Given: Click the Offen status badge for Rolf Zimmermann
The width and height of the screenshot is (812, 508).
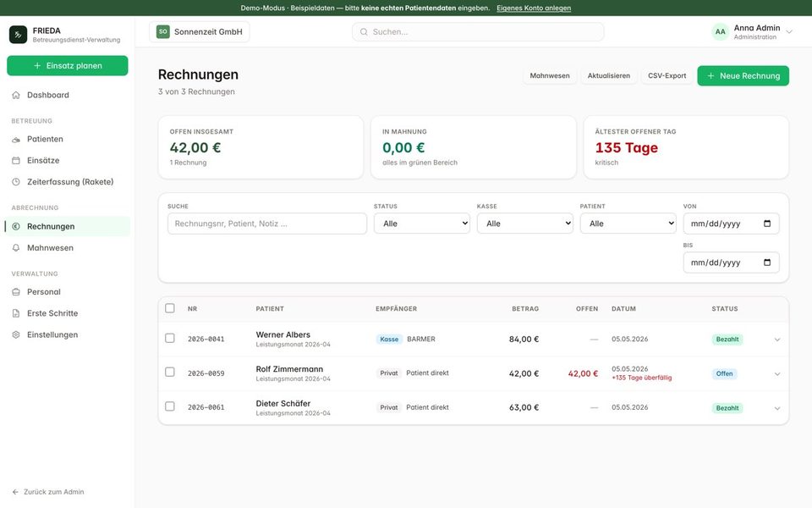Looking at the screenshot, I should point(725,373).
